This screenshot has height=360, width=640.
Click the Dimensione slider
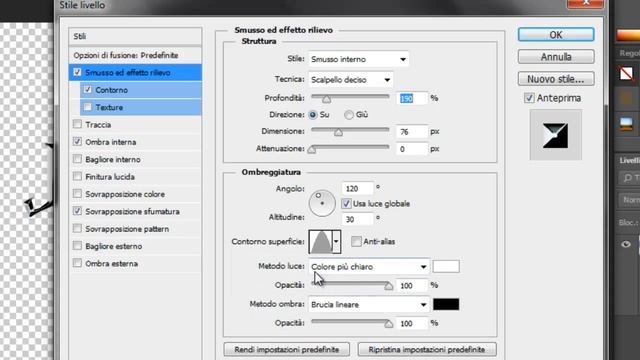(x=350, y=131)
